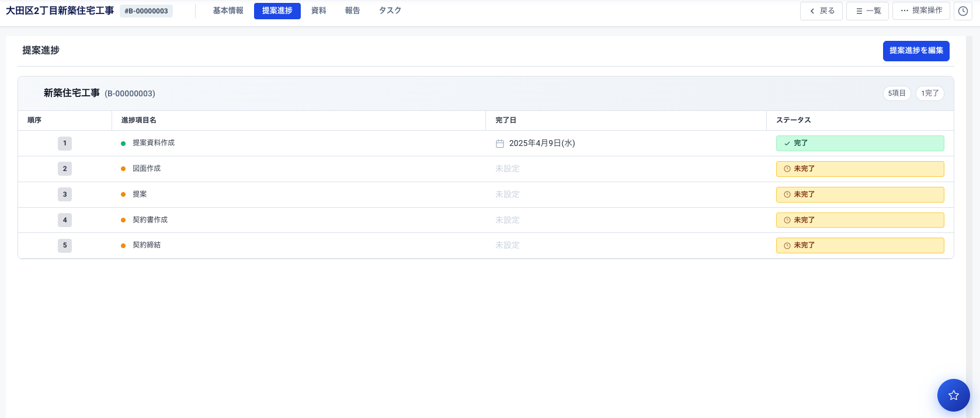Click the star floating action button
Image resolution: width=980 pixels, height=418 pixels.
point(953,395)
